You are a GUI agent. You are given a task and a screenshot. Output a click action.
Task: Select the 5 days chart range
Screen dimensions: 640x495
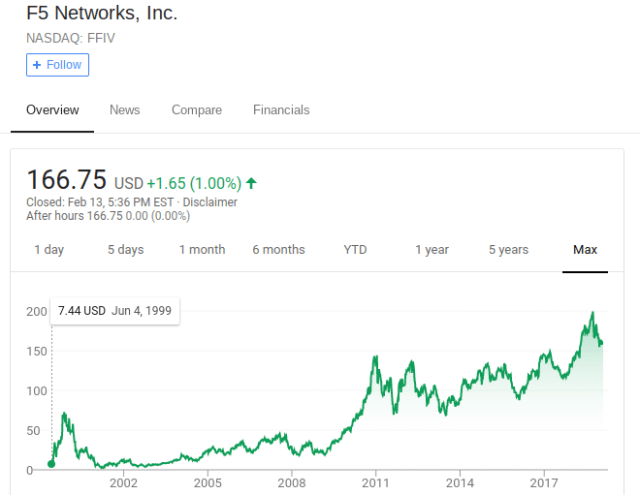click(125, 250)
